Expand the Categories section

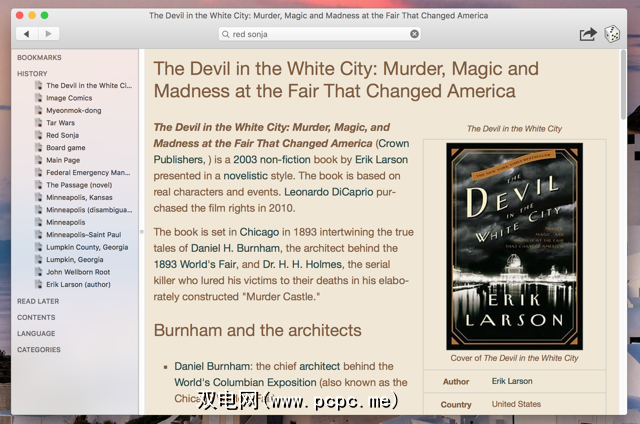click(x=39, y=350)
